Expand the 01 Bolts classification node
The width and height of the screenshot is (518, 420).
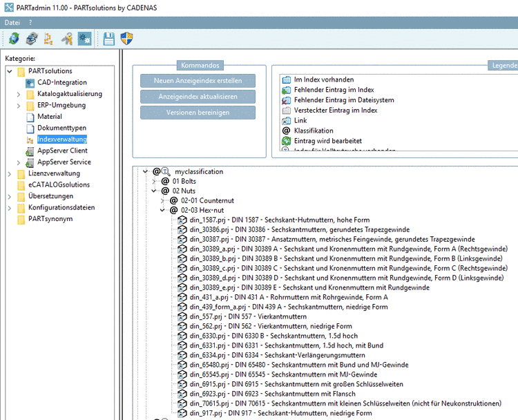pos(155,181)
